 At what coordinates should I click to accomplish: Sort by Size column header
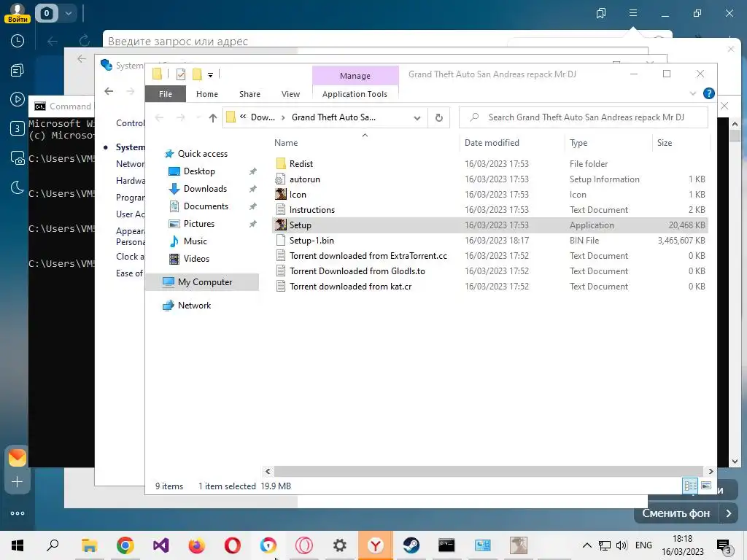(x=664, y=143)
